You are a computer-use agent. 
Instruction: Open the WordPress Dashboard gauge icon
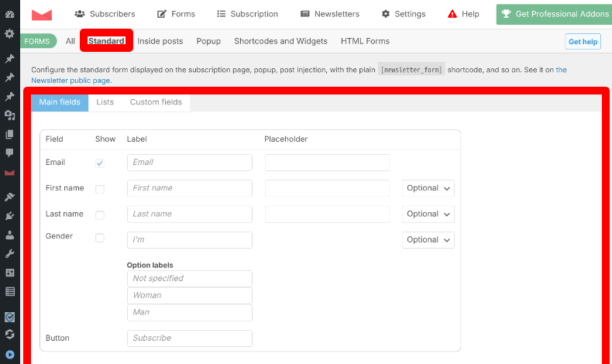10,15
